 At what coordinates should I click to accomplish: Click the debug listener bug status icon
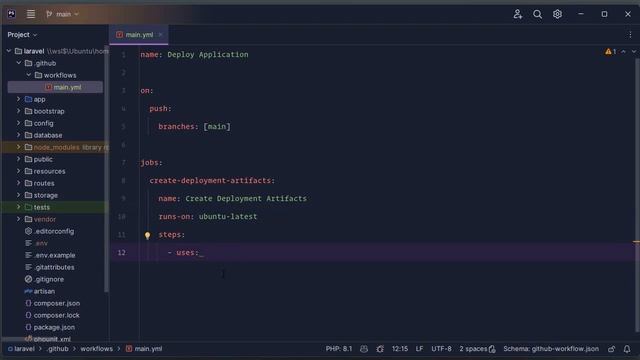click(380, 349)
